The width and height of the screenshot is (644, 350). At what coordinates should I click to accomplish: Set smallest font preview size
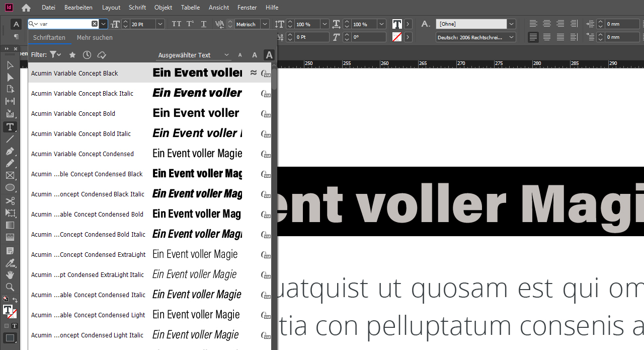[240, 55]
